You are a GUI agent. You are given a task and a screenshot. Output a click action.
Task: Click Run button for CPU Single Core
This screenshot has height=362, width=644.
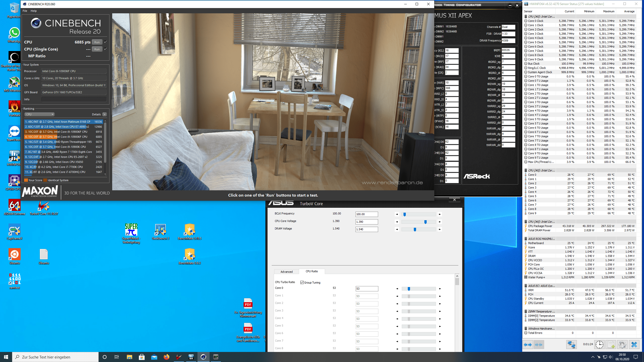[97, 49]
